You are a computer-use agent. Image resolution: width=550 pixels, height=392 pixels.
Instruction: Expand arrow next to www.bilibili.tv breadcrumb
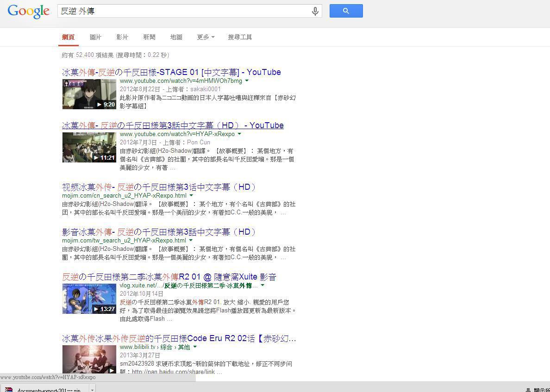pos(195,347)
